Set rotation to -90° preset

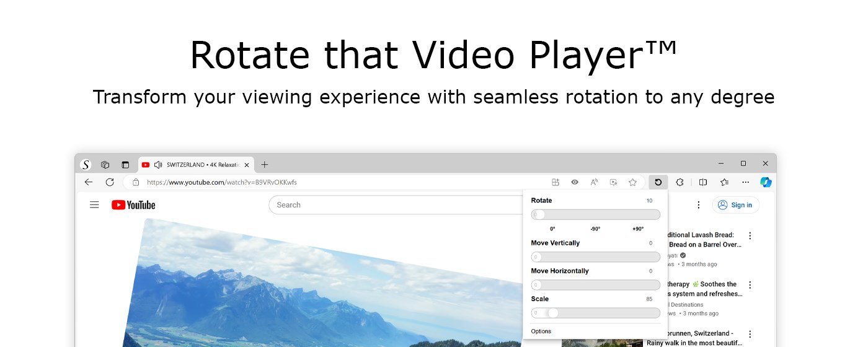tap(595, 229)
